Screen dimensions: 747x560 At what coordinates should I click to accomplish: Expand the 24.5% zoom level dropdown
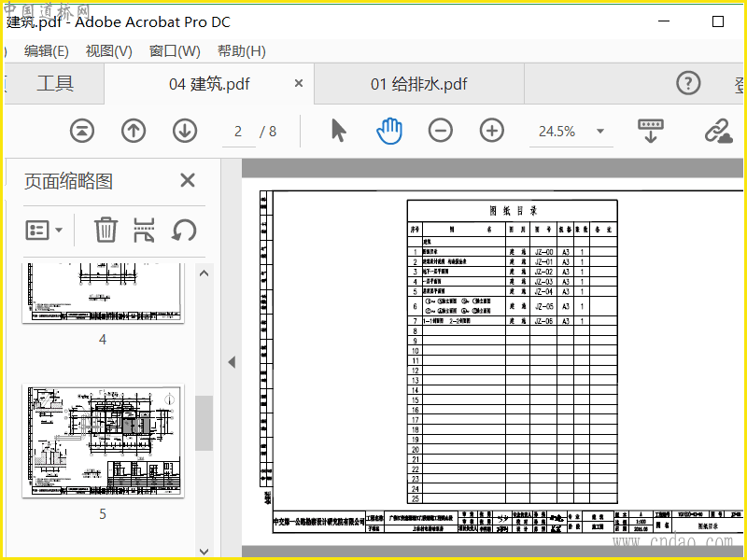pos(600,131)
